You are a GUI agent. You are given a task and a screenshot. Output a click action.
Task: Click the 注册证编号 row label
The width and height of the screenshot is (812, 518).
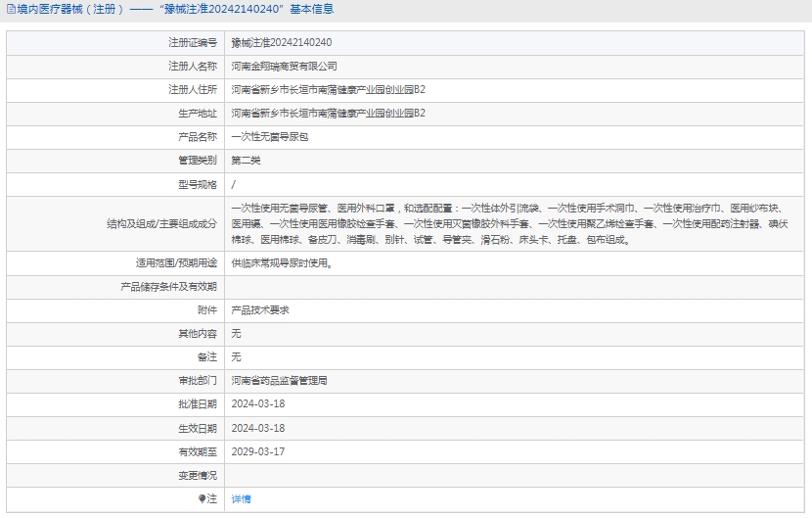[193, 43]
